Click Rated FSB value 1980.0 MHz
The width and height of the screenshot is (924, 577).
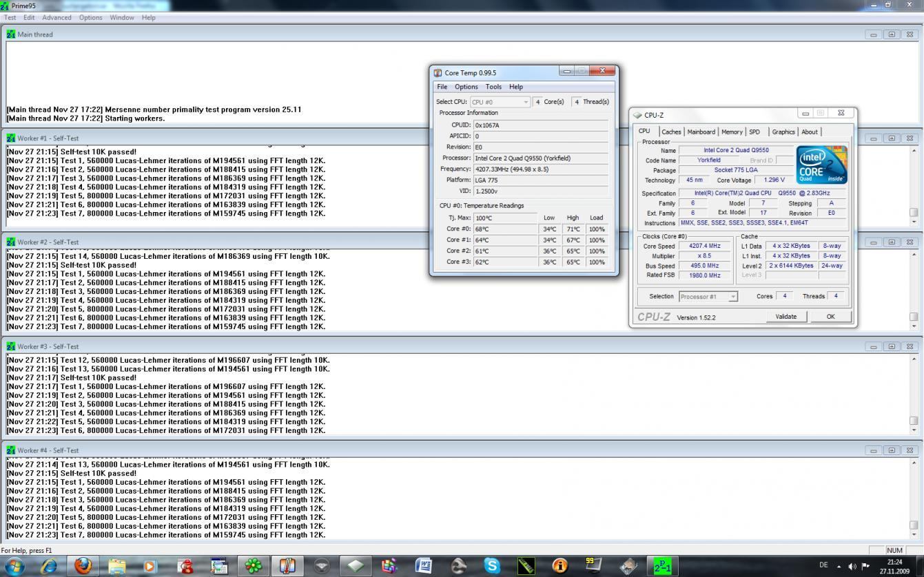(704, 275)
